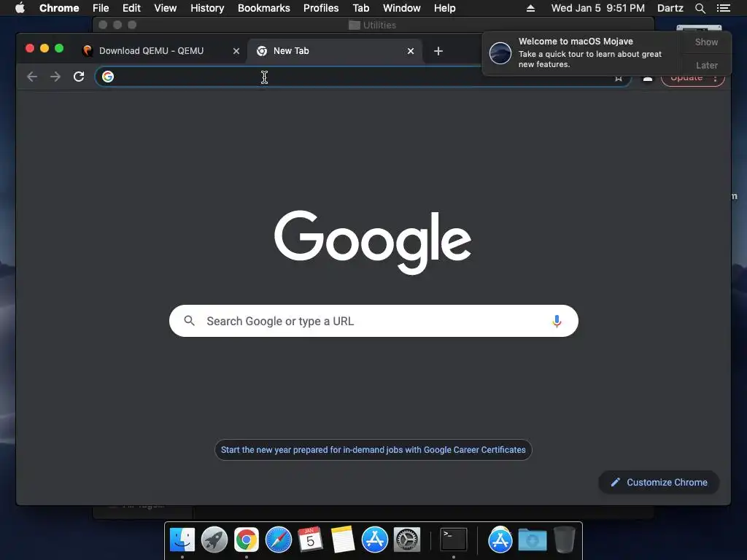The image size is (747, 560).
Task: Open the File menu
Action: point(101,8)
